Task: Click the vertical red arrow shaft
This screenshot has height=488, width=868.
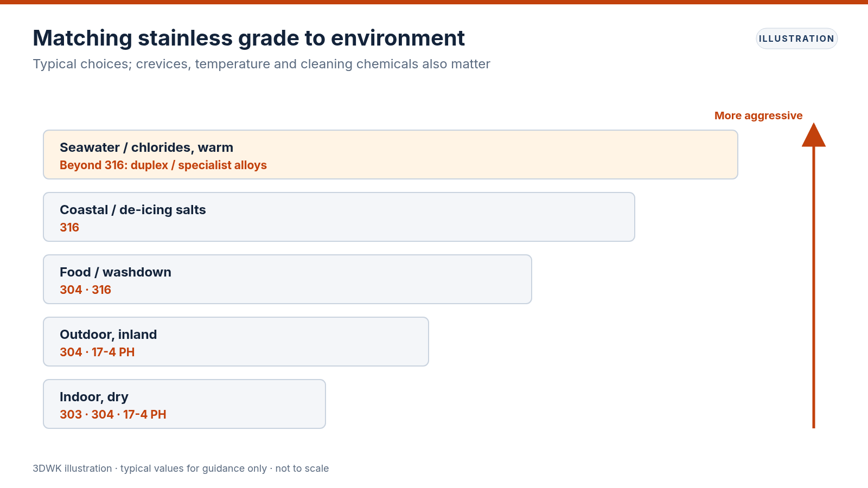Action: click(x=814, y=287)
